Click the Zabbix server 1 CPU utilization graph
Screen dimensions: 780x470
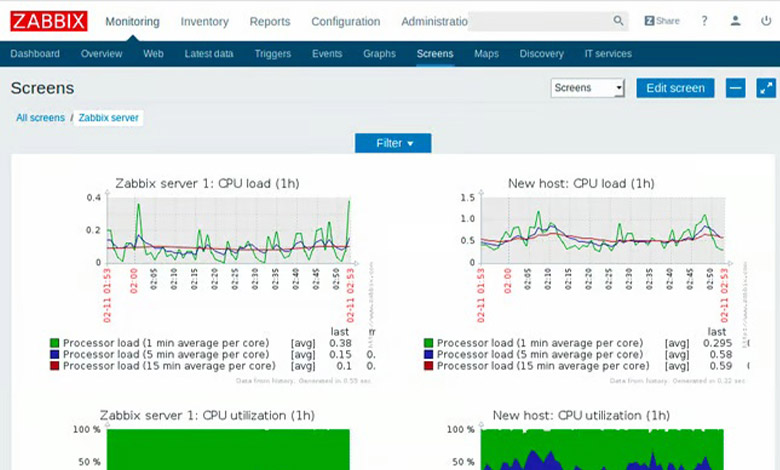228,449
